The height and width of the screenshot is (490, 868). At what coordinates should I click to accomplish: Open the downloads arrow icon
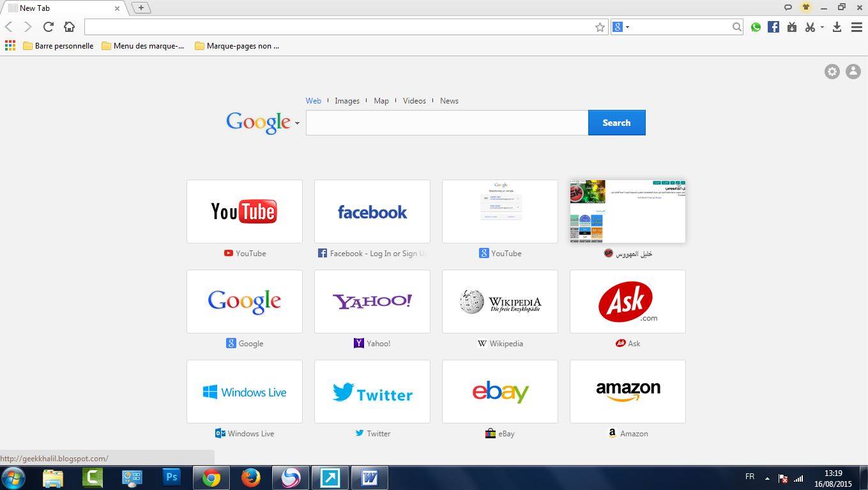pos(837,27)
